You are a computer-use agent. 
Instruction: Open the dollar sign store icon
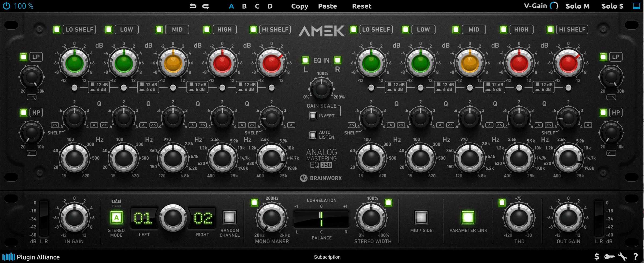click(x=597, y=257)
